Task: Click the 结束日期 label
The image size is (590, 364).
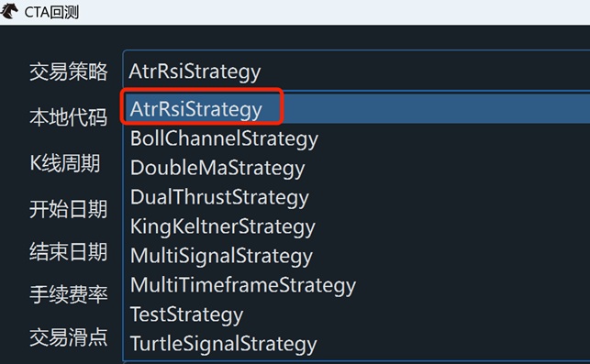Action: 69,251
